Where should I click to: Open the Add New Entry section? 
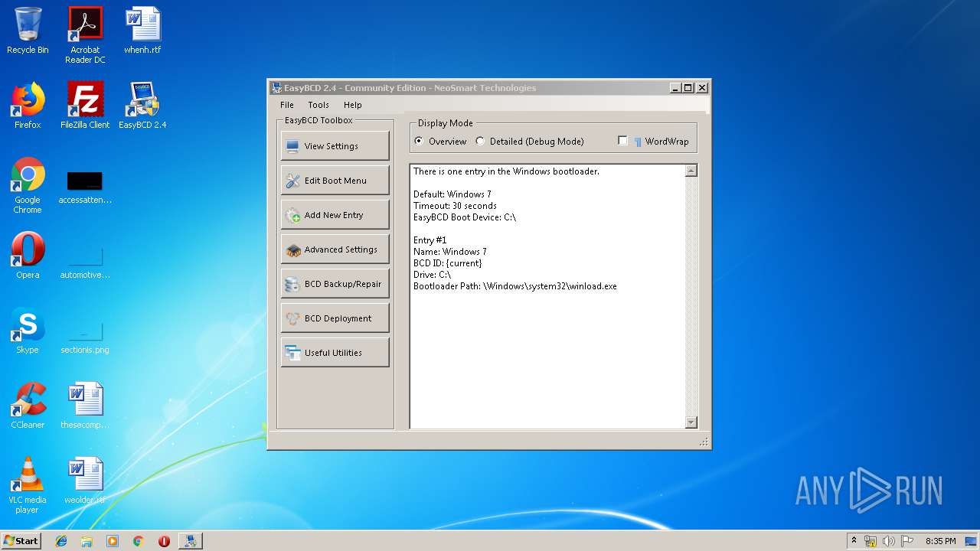pyautogui.click(x=335, y=215)
